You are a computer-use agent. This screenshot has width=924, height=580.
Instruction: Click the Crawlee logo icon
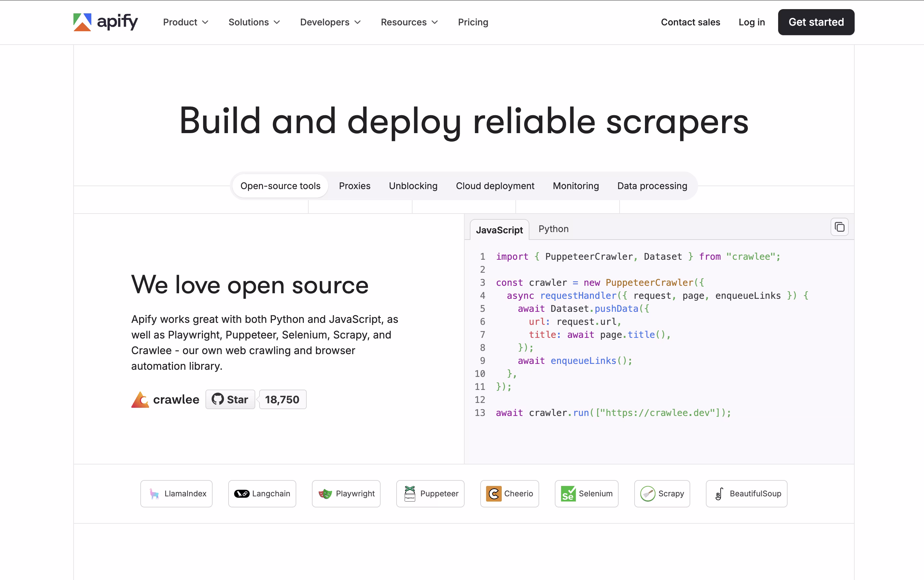[x=140, y=399]
